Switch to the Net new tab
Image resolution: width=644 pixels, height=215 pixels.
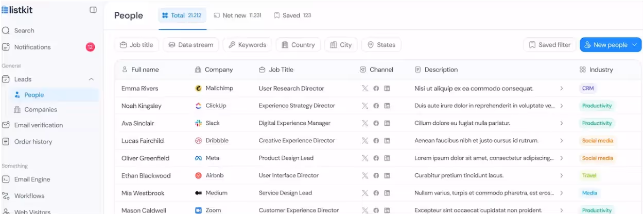(x=237, y=15)
